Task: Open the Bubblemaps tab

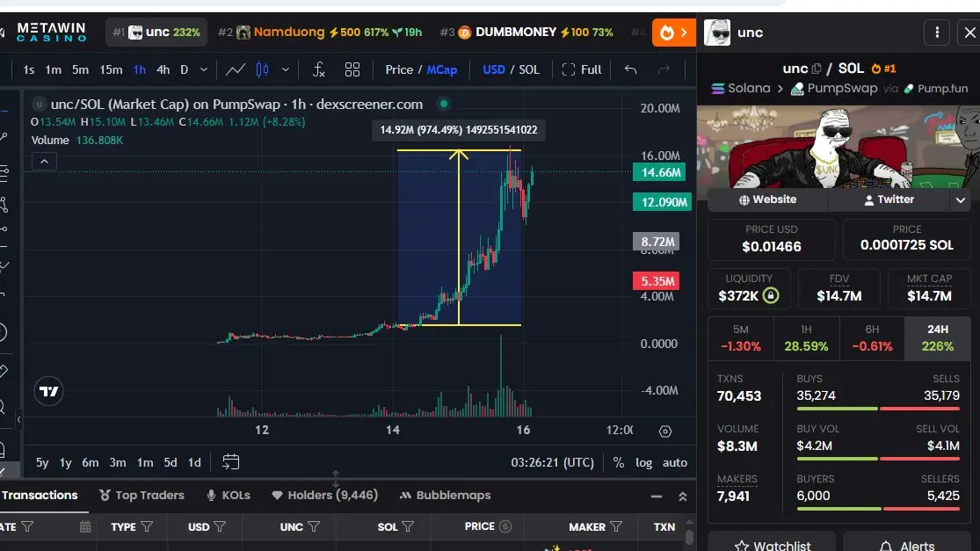Action: click(x=445, y=496)
